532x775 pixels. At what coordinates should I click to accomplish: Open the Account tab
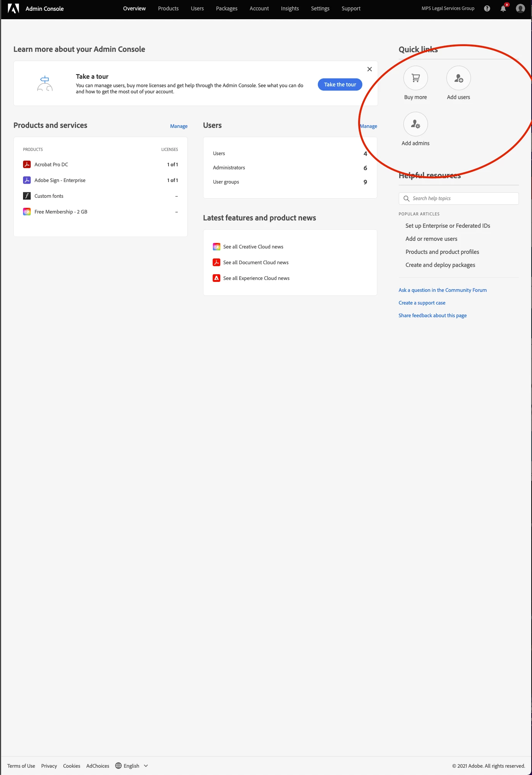pos(259,8)
